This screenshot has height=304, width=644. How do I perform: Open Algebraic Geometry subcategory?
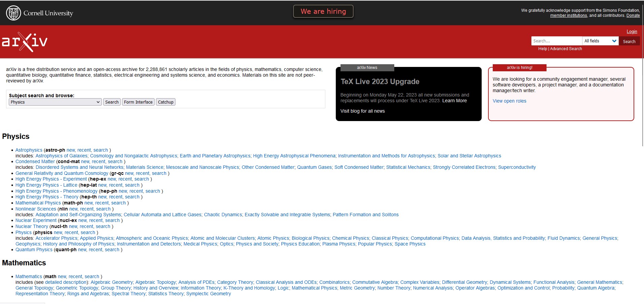coord(112,282)
